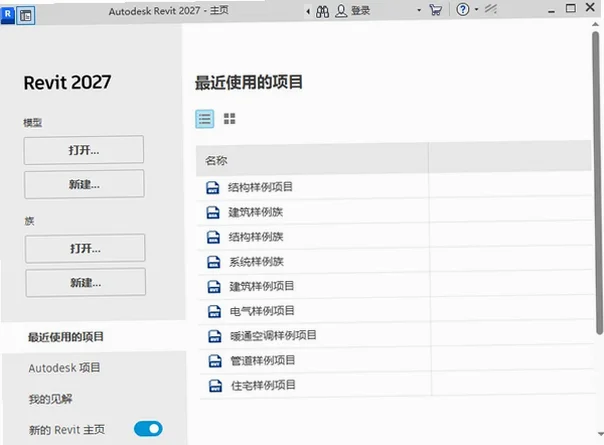Click the left arrow before the binoculars
Viewport: 604px width, 445px height.
pos(308,12)
